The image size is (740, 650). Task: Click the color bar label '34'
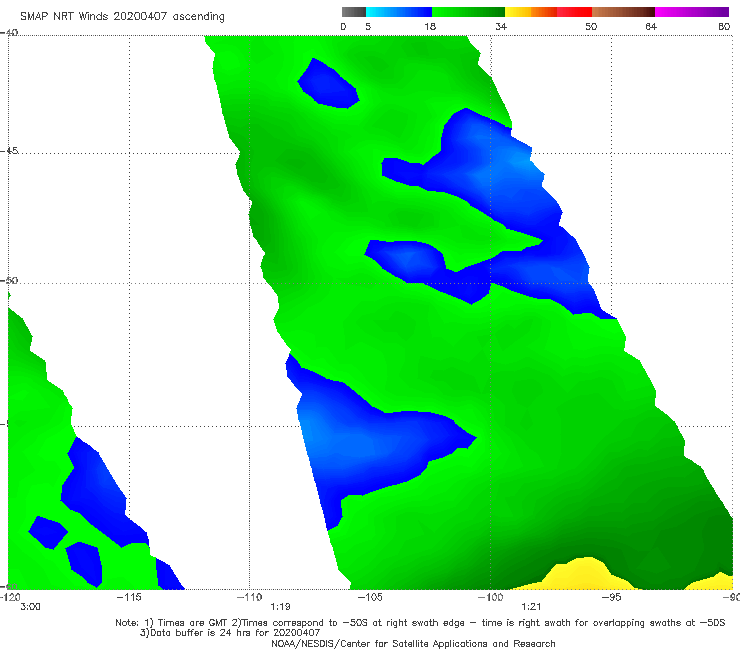pyautogui.click(x=501, y=26)
